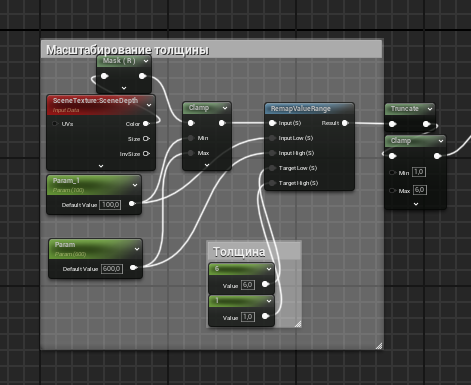Expand hidden pins under SceneTexture node
This screenshot has height=385, width=471.
(101, 166)
